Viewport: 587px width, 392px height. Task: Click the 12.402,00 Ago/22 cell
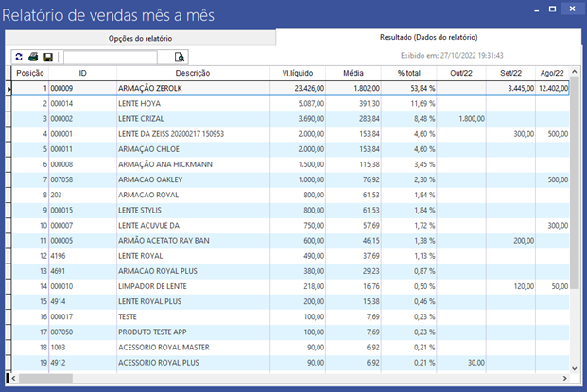552,88
